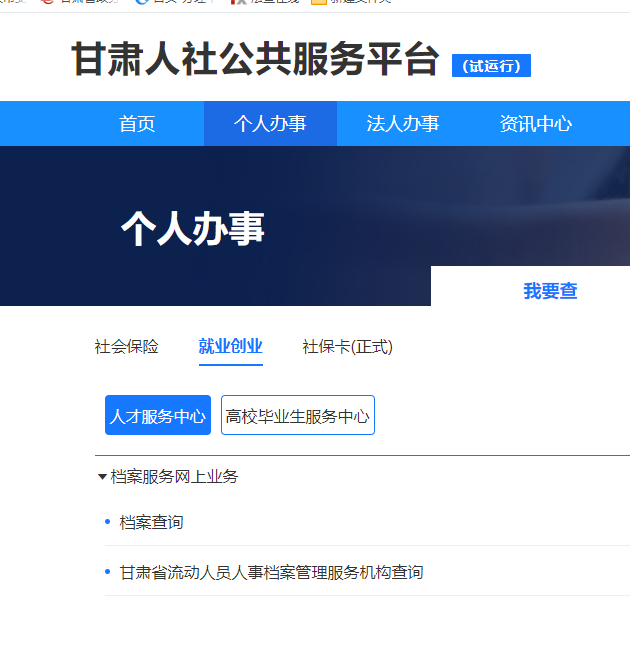Select 个人办事 in the navigation bar

coord(270,124)
